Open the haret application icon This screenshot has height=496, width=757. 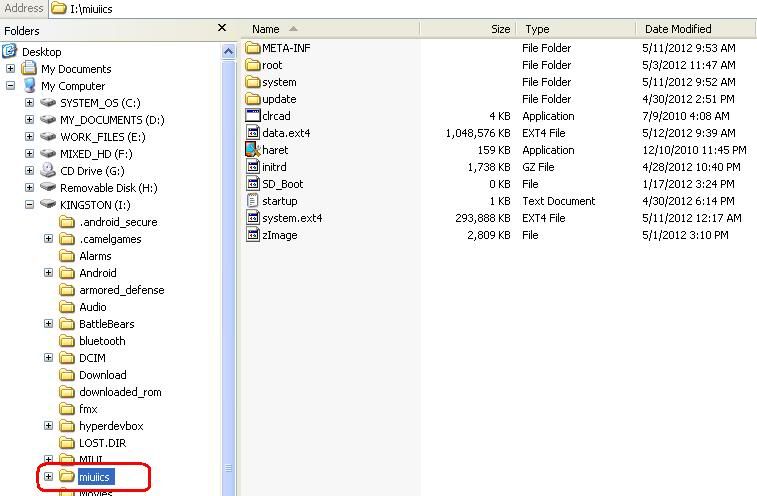[253, 150]
